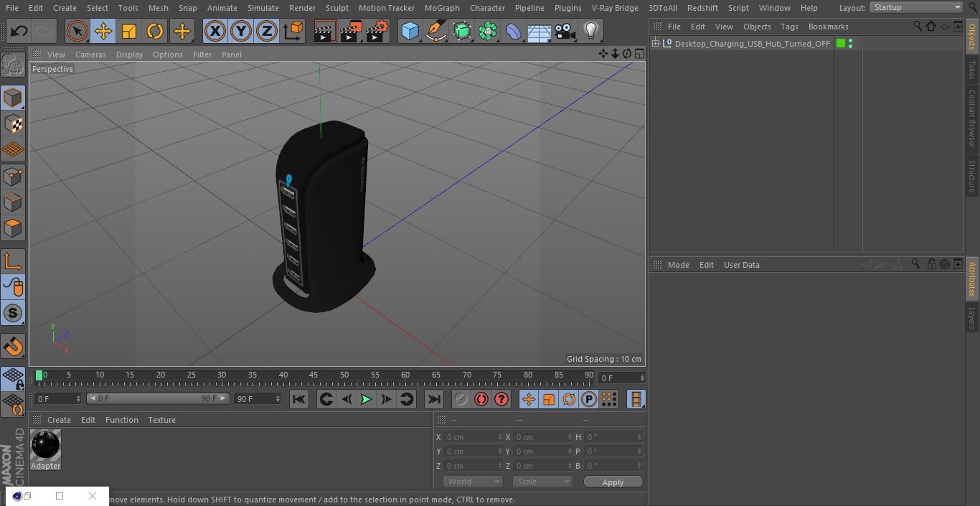Screen dimensions: 980x506
Task: Toggle Scale keyframe recording
Action: pos(549,399)
